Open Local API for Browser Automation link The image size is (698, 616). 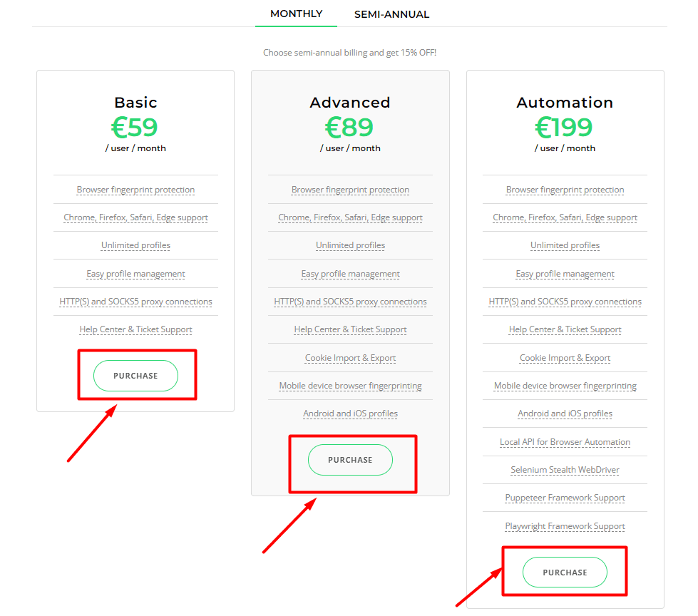(x=565, y=441)
